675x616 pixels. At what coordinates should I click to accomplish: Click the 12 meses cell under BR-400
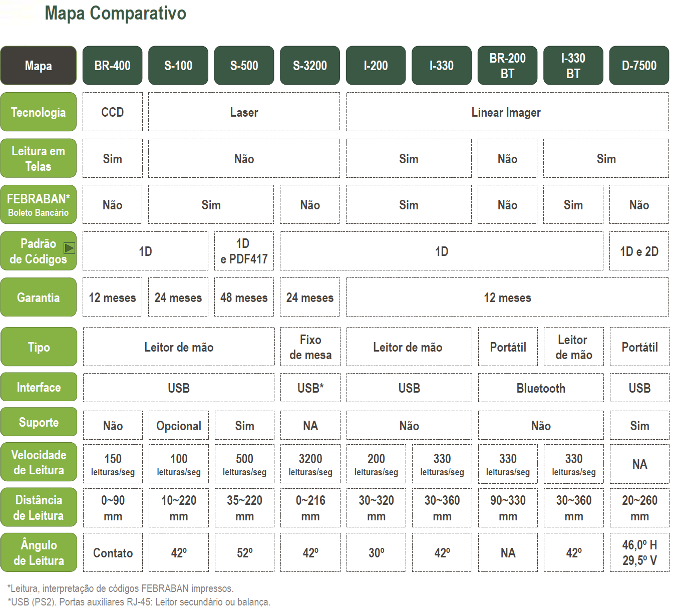pyautogui.click(x=113, y=297)
